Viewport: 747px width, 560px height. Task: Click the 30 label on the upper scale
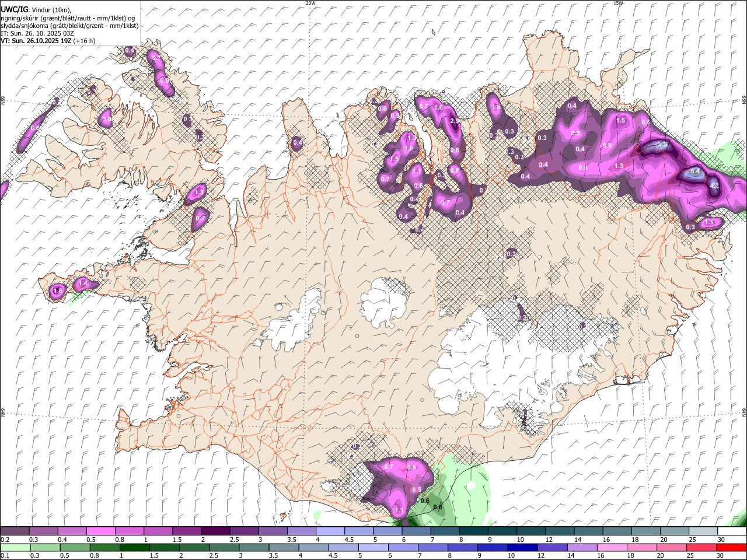tap(721, 540)
